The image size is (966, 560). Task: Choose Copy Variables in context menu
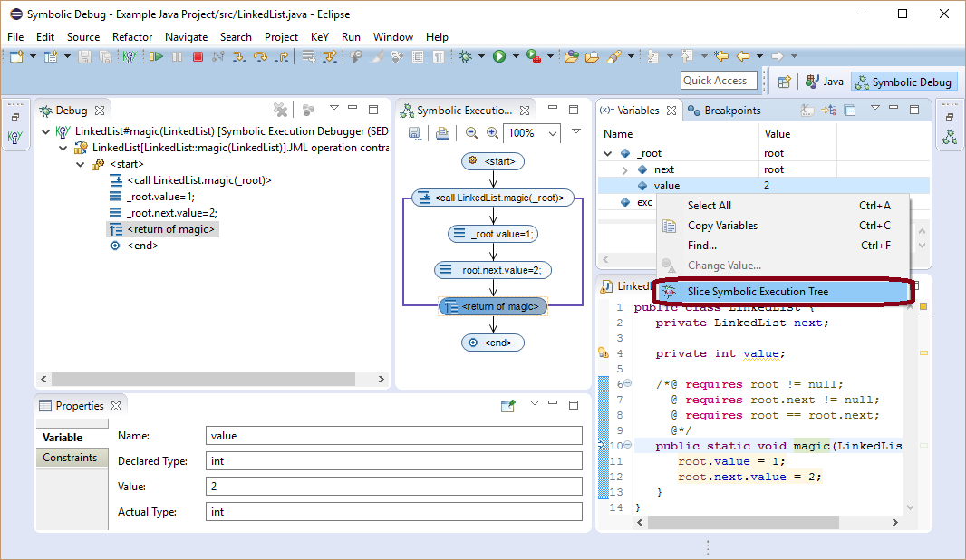pyautogui.click(x=783, y=226)
